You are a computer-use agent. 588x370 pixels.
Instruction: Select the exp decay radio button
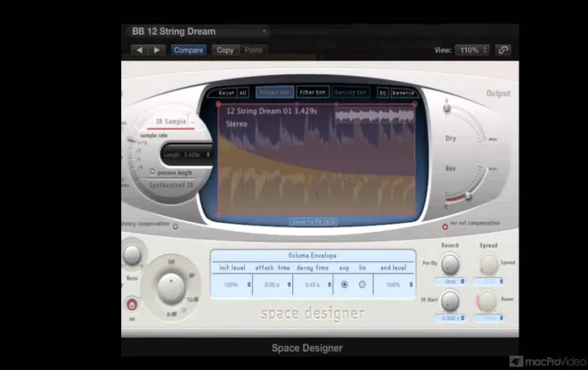point(344,284)
